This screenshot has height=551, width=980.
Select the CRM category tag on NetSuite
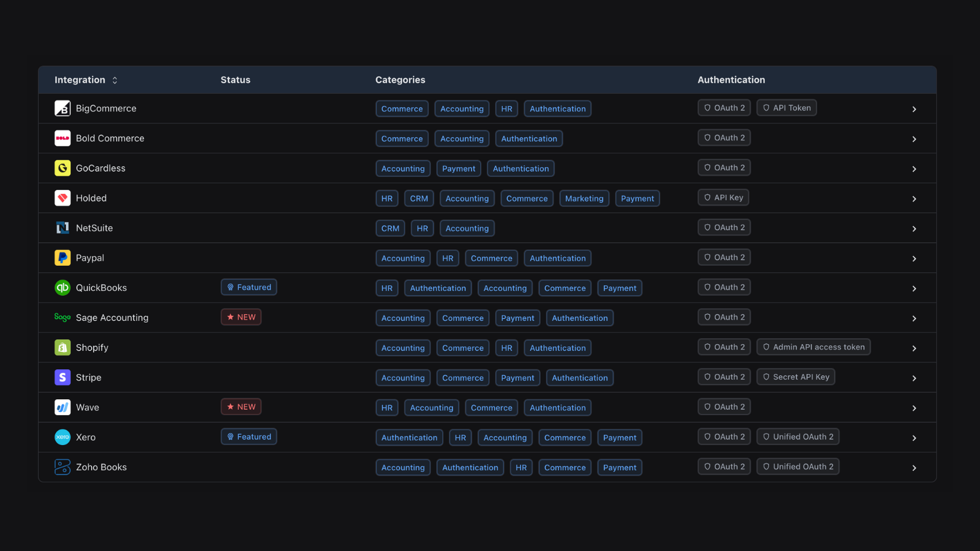click(x=390, y=228)
